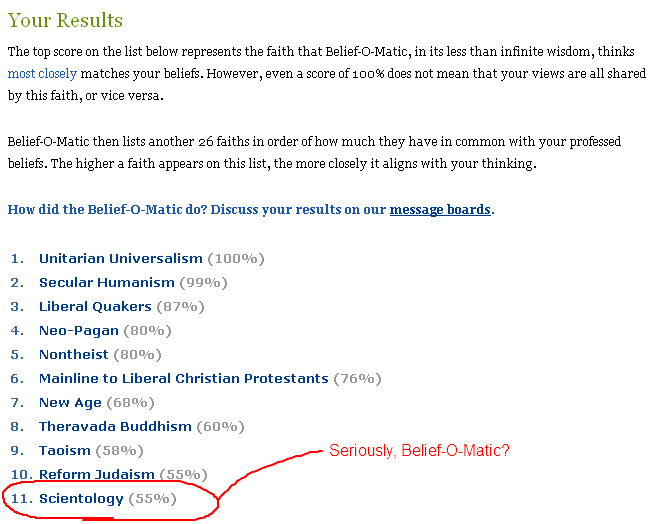653x524 pixels.
Task: Open the Reform Judaism link
Action: (97, 474)
